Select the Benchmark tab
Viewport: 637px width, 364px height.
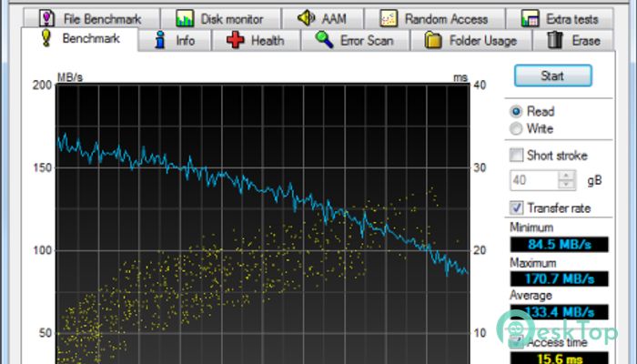pos(80,39)
